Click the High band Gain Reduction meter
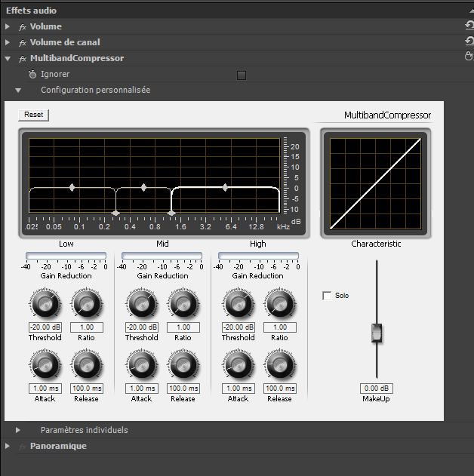The width and height of the screenshot is (474, 476). click(258, 255)
